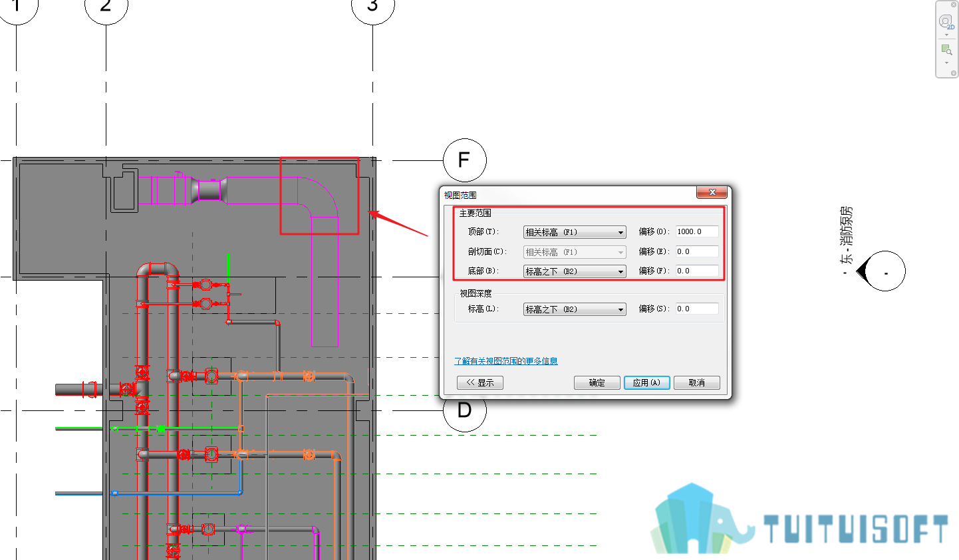
Task: Open navigation bar customize menu at bottom
Action: [x=954, y=73]
